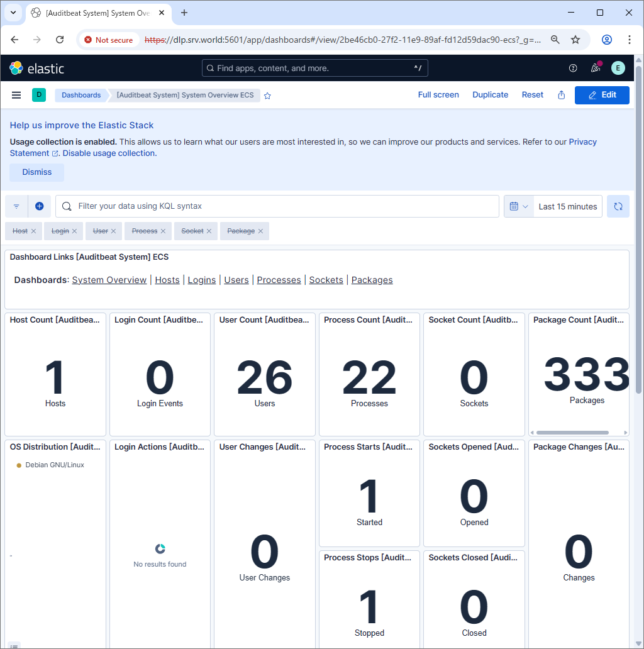This screenshot has width=644, height=649.
Task: Click the Debian GNU/Linux legend color dot
Action: (x=18, y=465)
